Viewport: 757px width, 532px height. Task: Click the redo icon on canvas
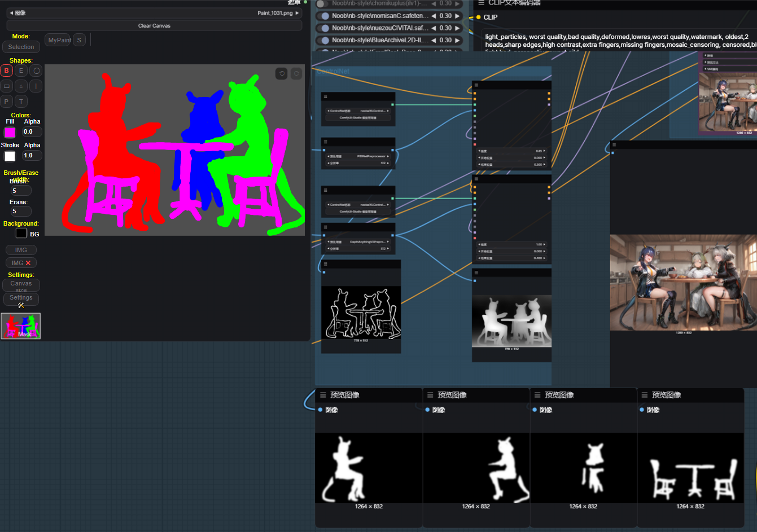296,73
